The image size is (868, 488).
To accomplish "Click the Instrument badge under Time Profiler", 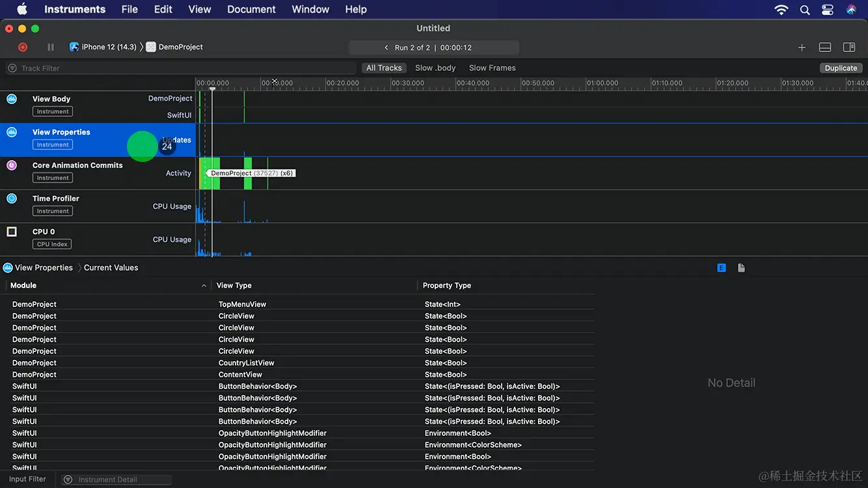I will pyautogui.click(x=53, y=211).
